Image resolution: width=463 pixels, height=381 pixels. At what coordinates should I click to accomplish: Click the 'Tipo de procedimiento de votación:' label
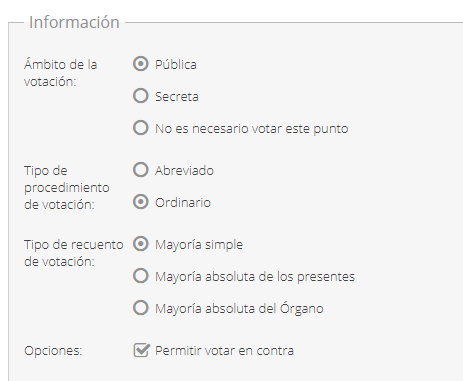tap(67, 188)
